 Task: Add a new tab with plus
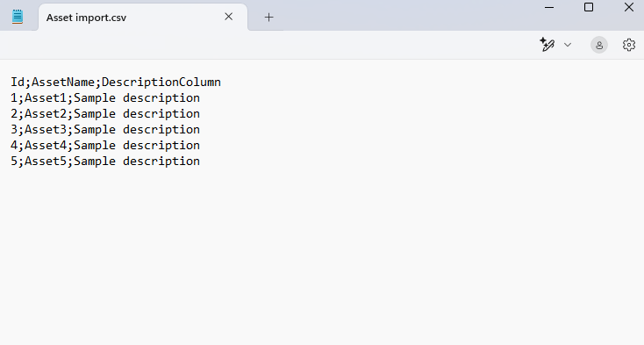coord(268,18)
